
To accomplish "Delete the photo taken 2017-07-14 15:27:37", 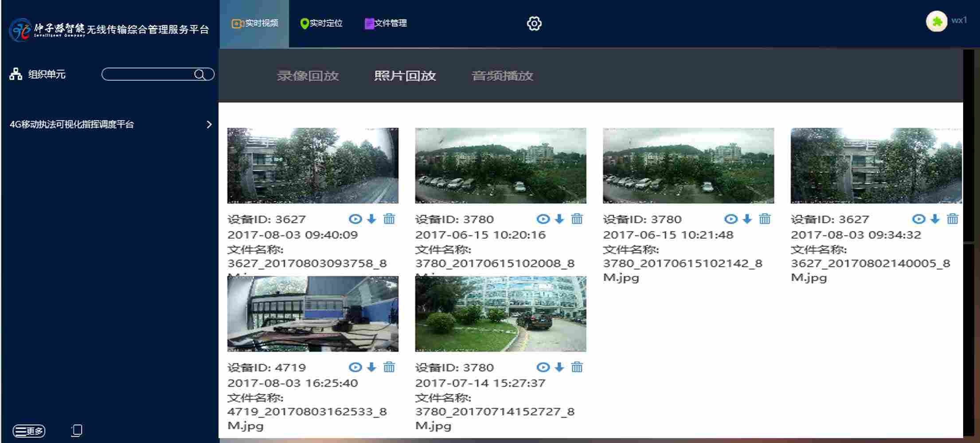I will (577, 367).
